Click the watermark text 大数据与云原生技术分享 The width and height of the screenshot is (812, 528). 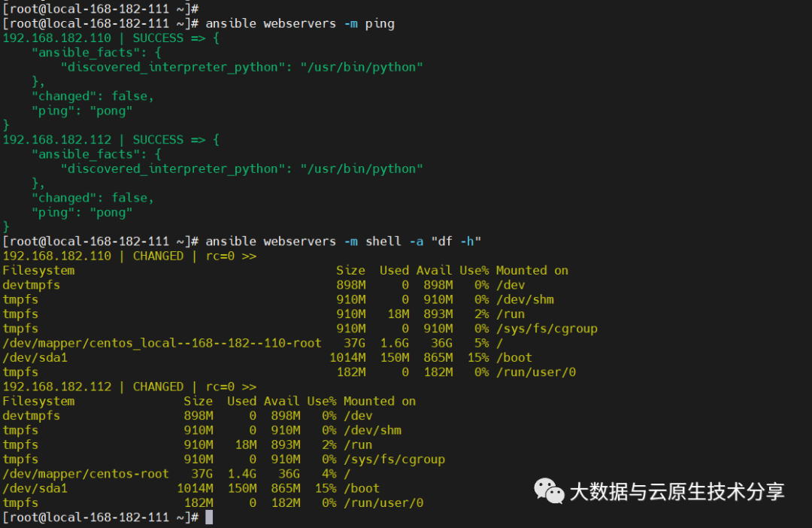[677, 492]
